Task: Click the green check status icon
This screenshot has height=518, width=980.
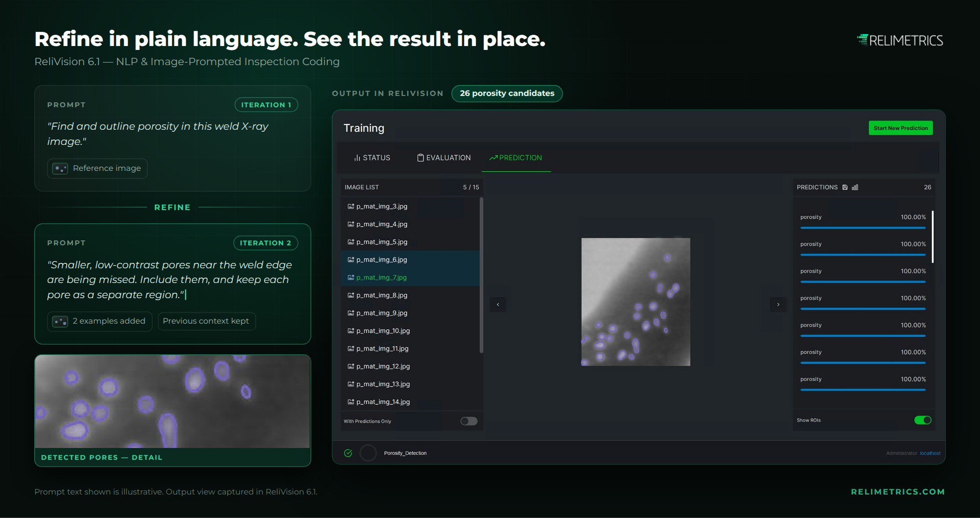Action: tap(348, 453)
